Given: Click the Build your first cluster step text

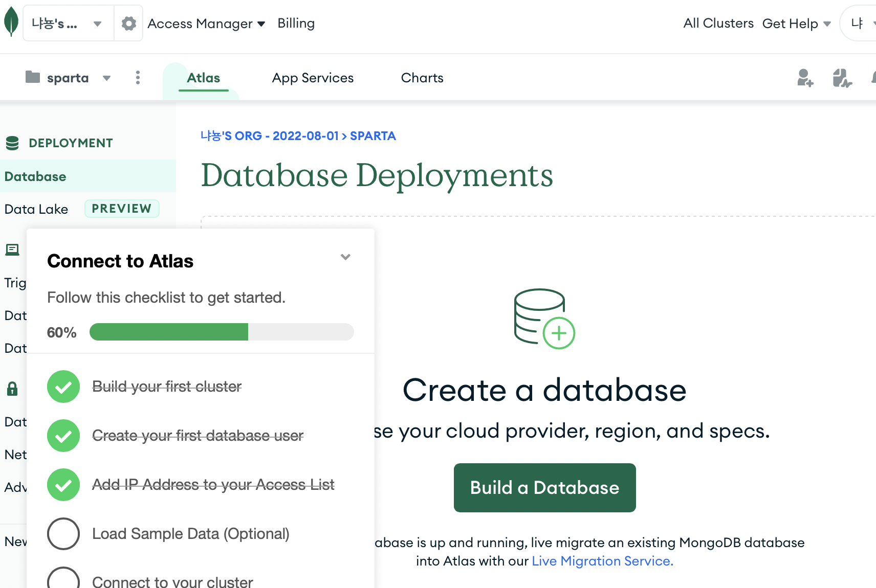Looking at the screenshot, I should coord(167,387).
